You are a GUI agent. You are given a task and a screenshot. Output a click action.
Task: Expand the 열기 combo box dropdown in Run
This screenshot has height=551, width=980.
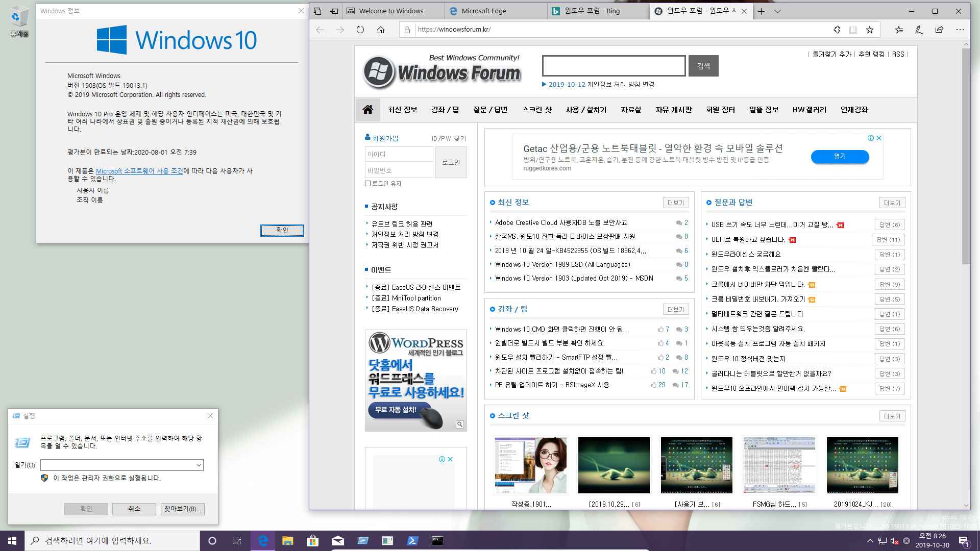(199, 465)
